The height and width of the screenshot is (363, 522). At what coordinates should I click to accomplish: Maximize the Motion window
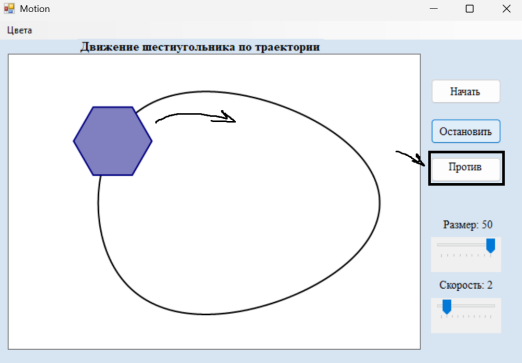click(x=470, y=9)
